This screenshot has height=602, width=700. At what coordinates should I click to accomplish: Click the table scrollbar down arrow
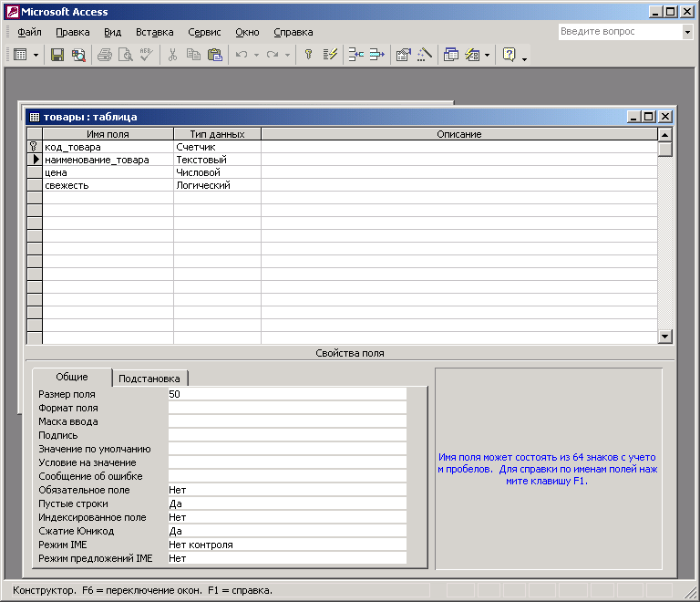[x=664, y=337]
